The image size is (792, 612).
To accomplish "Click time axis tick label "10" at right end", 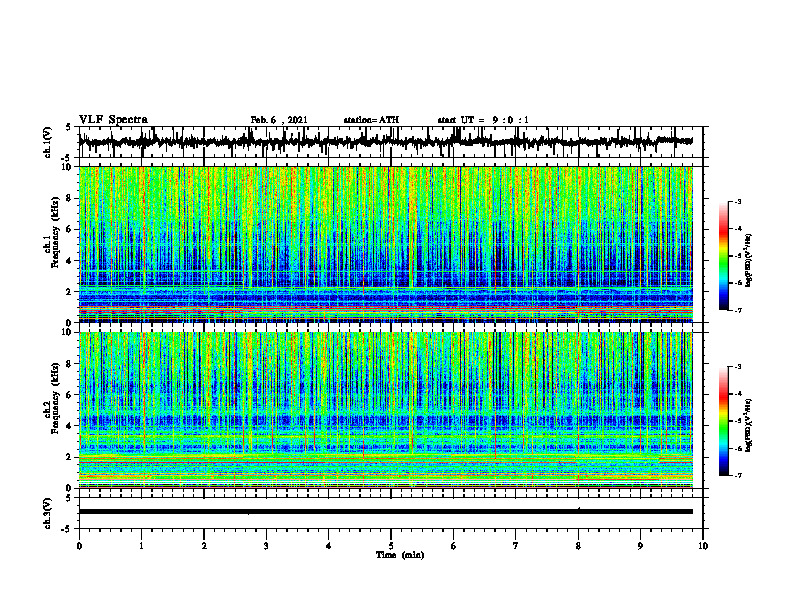I will pyautogui.click(x=703, y=546).
